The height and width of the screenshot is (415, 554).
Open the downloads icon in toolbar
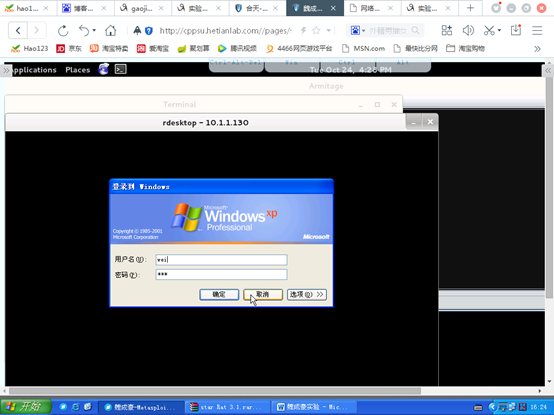click(516, 30)
